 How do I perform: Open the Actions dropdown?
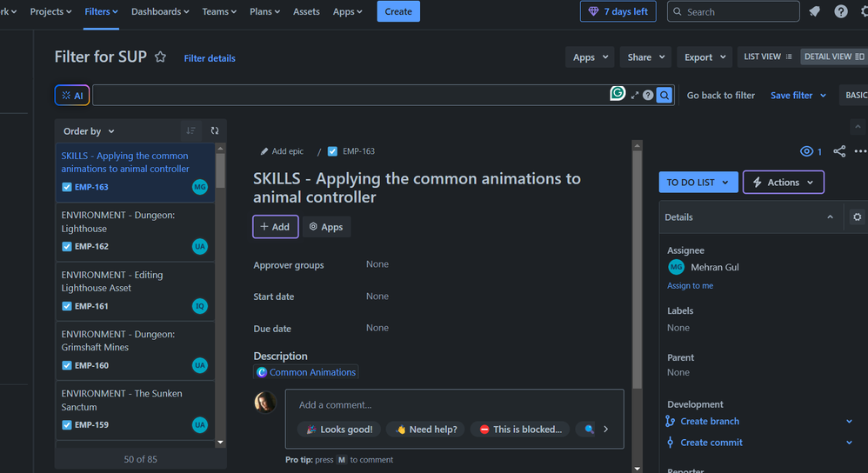784,182
